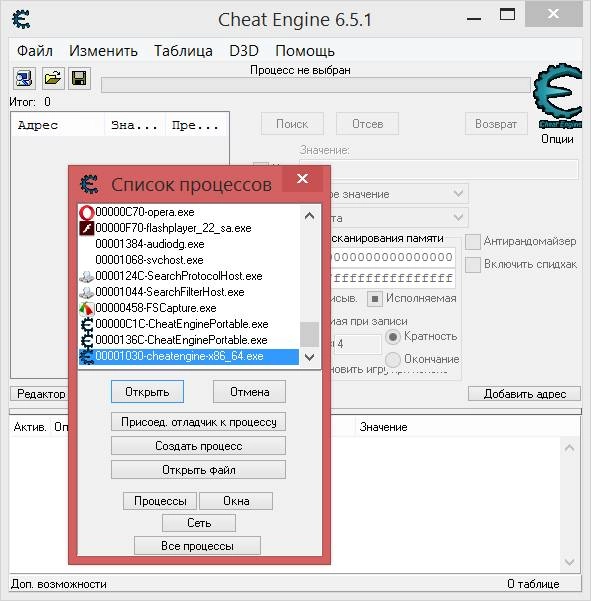Select 0000136C-CheatEnginePortable.exe icon
The image size is (591, 601).
[87, 340]
